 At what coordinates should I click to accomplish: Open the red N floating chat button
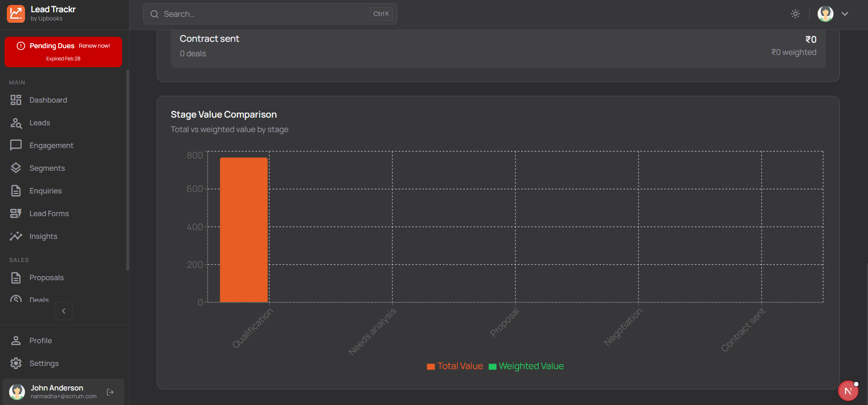pyautogui.click(x=848, y=391)
